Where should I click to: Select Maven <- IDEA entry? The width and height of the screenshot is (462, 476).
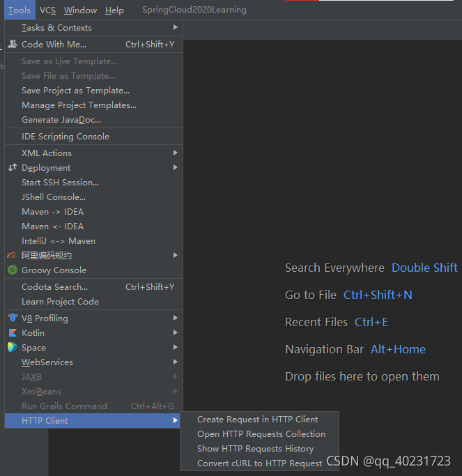(x=93, y=227)
